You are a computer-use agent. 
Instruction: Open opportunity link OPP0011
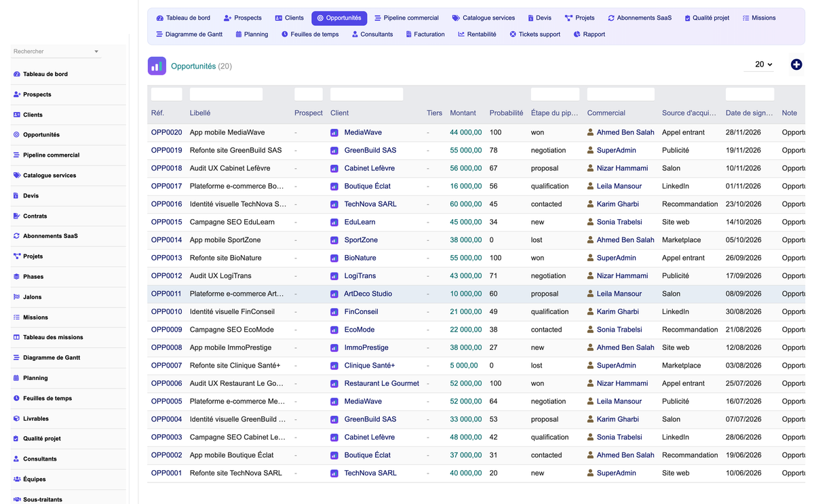[x=166, y=294]
